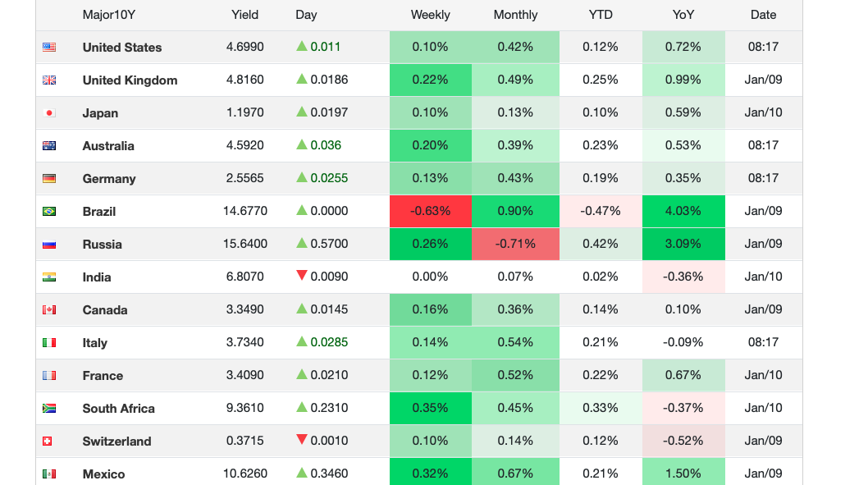Open the Japan bond yield link
Image resolution: width=868 pixels, height=485 pixels.
100,113
